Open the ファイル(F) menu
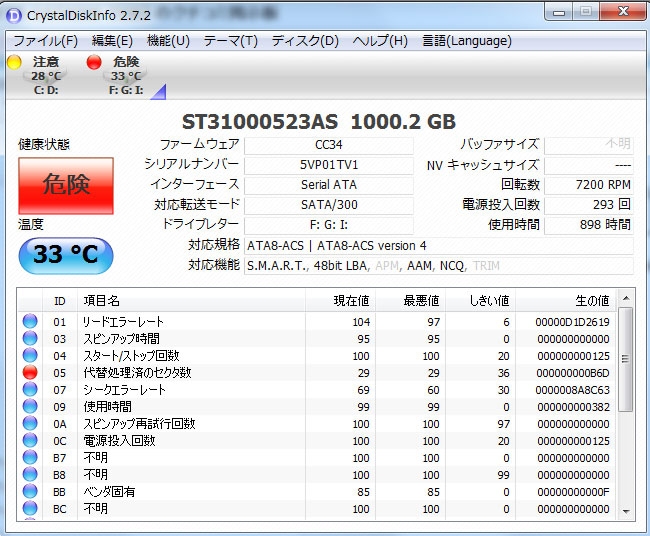This screenshot has height=536, width=650. (46, 41)
